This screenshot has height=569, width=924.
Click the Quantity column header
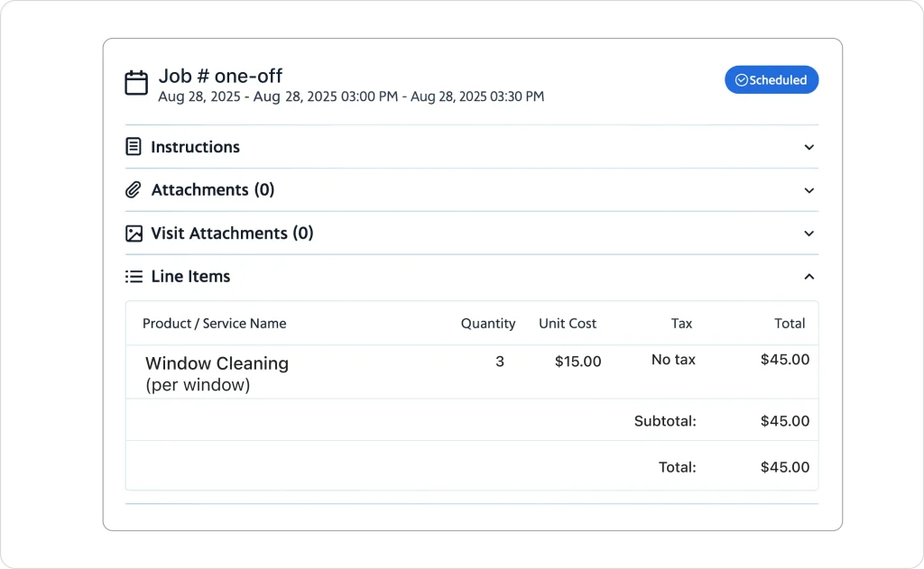click(487, 323)
